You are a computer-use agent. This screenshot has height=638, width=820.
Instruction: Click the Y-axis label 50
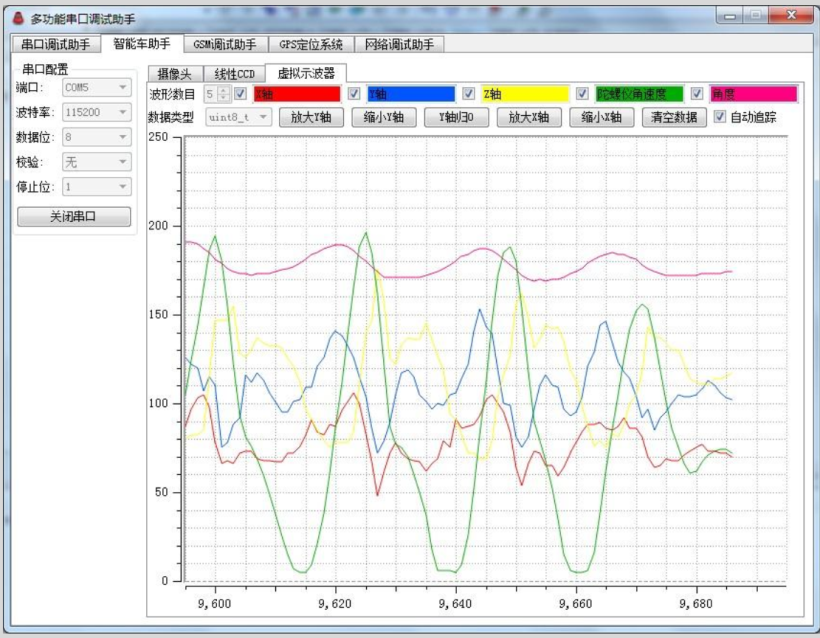coord(162,492)
